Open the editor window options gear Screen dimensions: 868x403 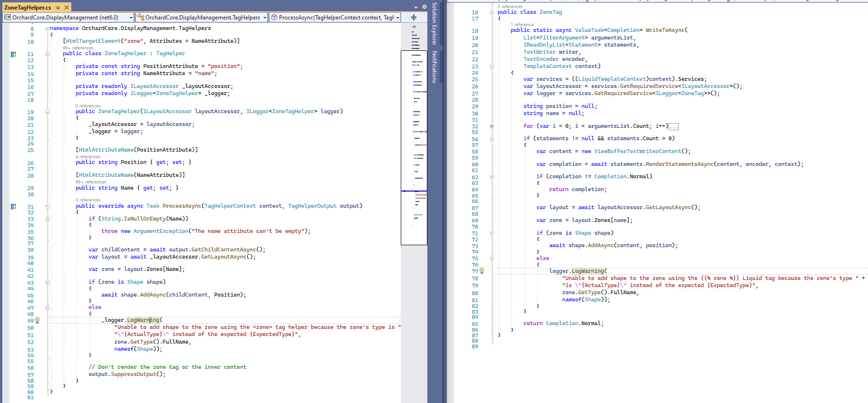[x=424, y=7]
